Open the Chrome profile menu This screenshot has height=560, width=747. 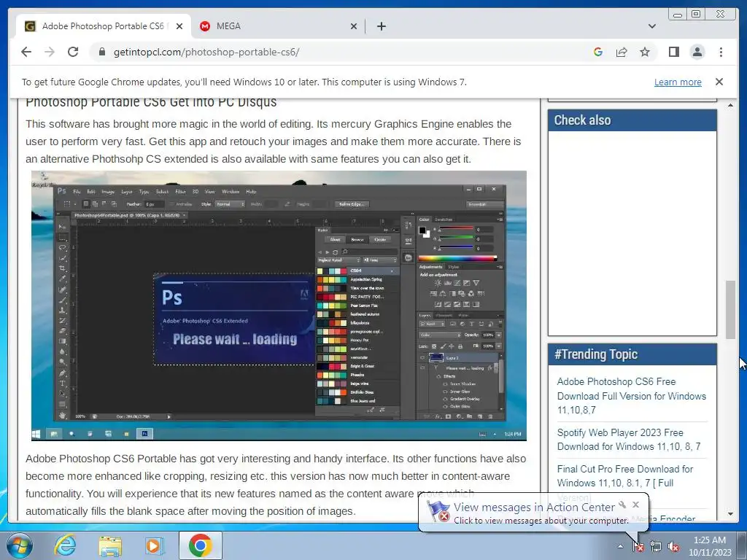tap(697, 52)
